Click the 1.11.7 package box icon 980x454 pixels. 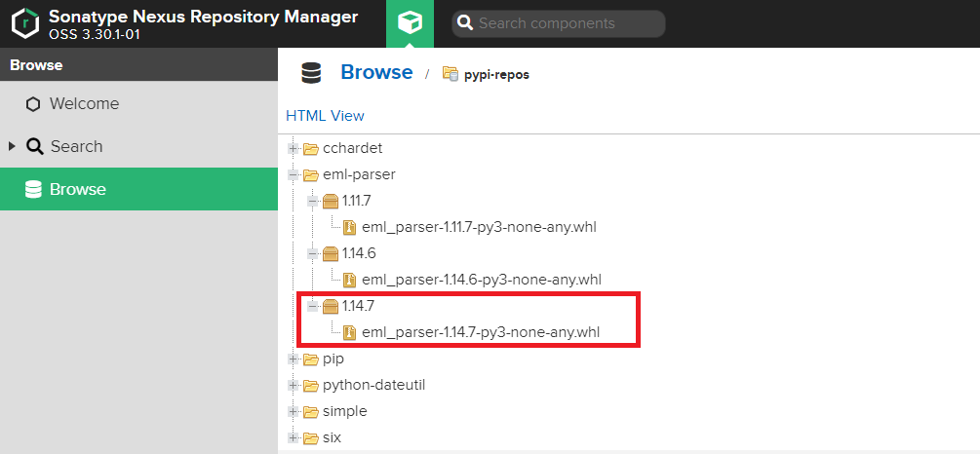(331, 201)
